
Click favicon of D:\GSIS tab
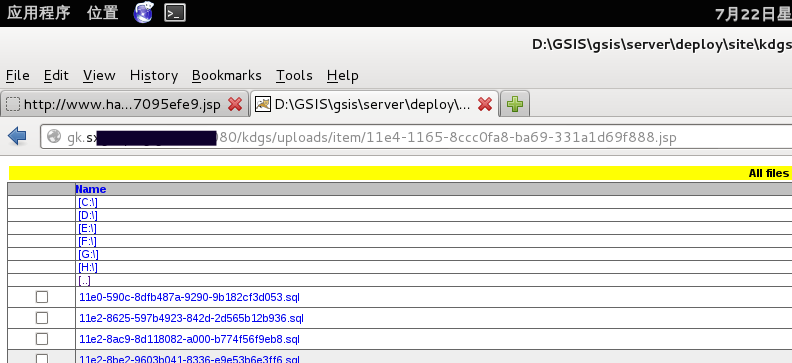tap(263, 105)
